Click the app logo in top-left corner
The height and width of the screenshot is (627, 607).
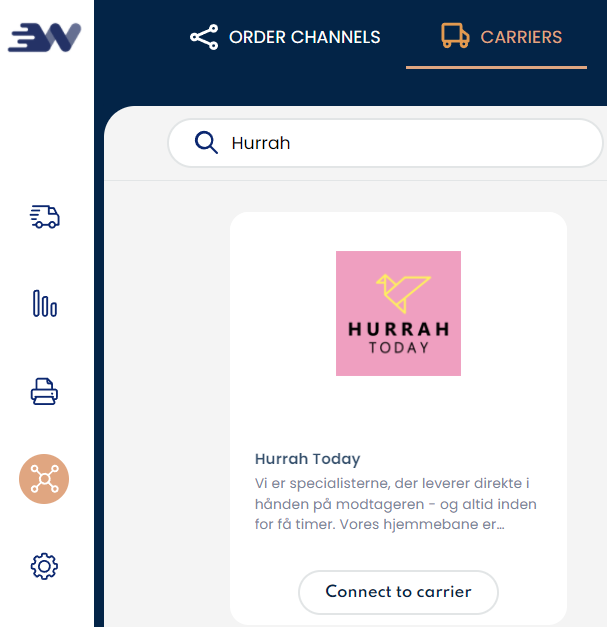click(x=44, y=37)
